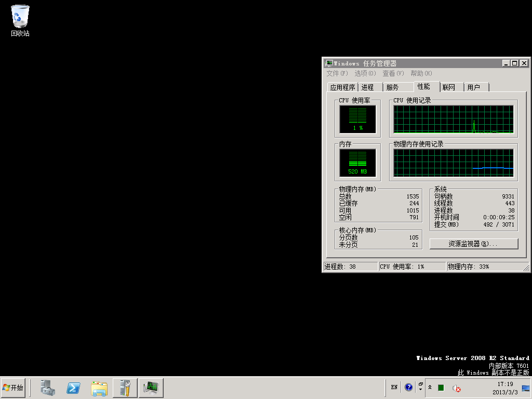532x399 pixels.
Task: Click the 分页数 value 105
Action: [x=414, y=237]
